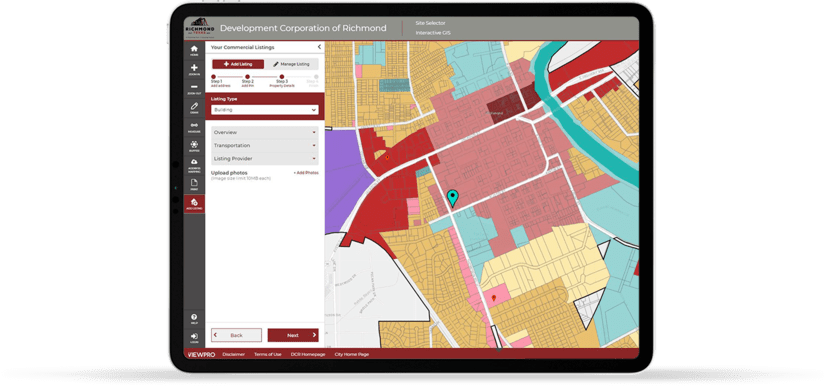Activate the Buffer tool
The height and width of the screenshot is (386, 824).
coord(194,146)
